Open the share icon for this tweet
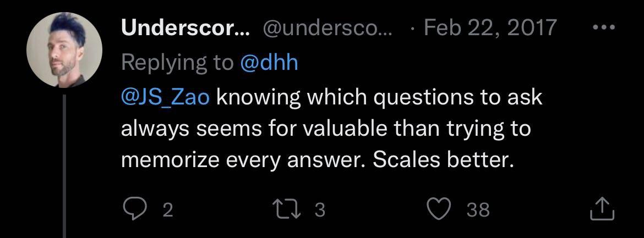 [601, 209]
